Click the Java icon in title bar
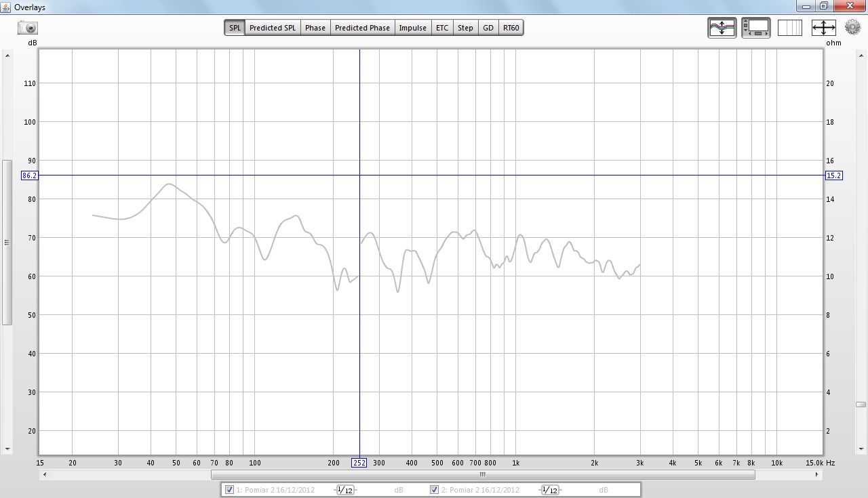The image size is (868, 498). coord(6,7)
